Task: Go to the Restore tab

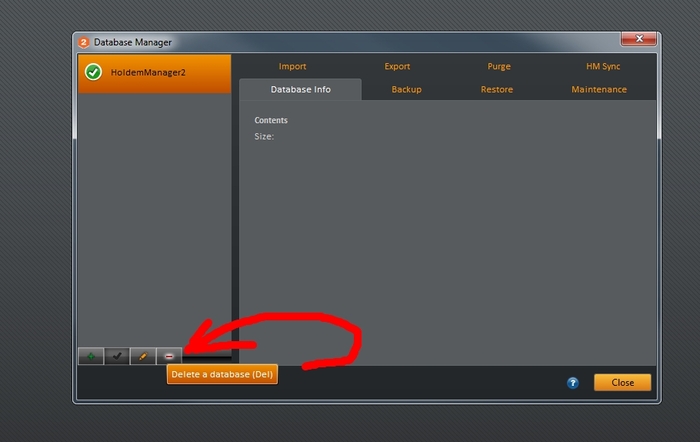Action: [x=496, y=89]
